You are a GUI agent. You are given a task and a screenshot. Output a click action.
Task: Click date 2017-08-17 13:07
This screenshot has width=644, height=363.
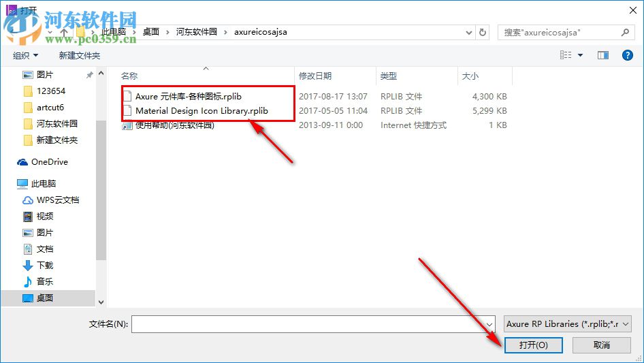pyautogui.click(x=333, y=96)
